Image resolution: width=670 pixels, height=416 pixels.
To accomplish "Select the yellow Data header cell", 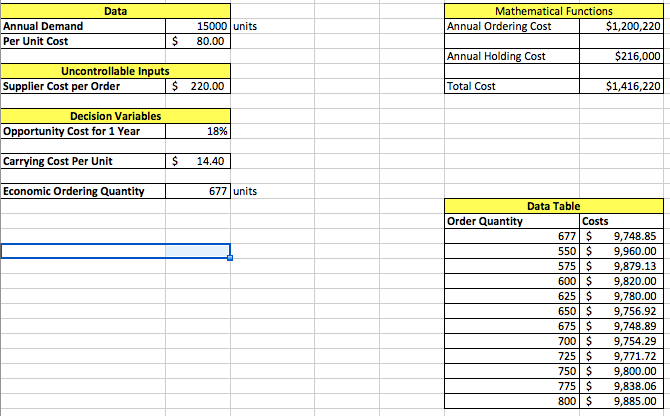I will point(115,11).
